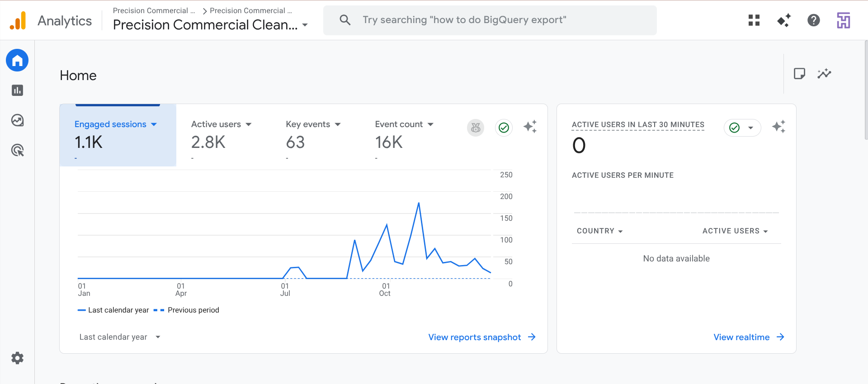Click the sparkle icon on the realtime card
The image size is (868, 384).
click(x=778, y=127)
